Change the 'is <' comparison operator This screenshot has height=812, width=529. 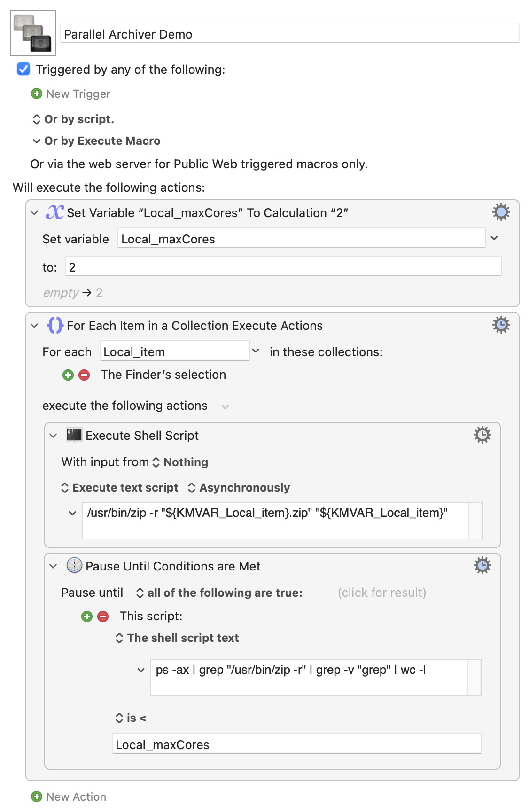point(131,718)
